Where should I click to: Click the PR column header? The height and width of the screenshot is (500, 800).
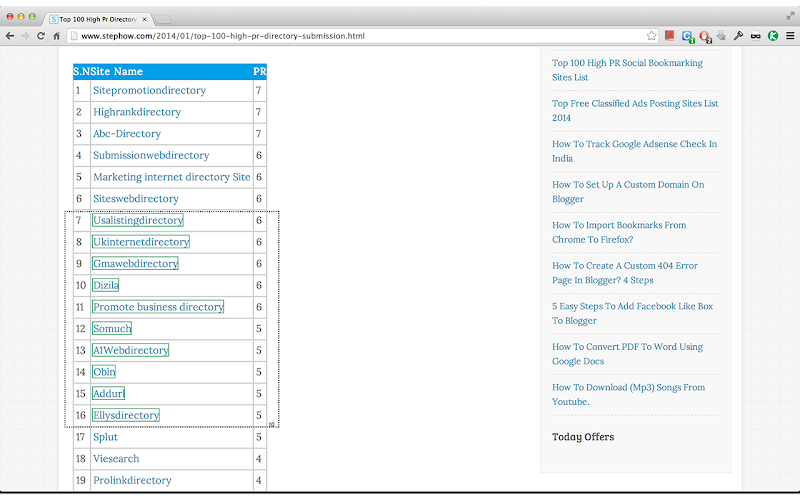(x=260, y=71)
